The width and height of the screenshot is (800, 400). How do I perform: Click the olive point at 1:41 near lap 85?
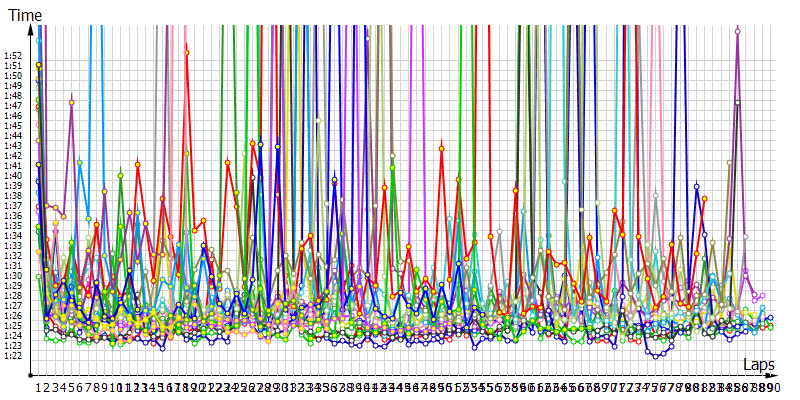point(729,162)
